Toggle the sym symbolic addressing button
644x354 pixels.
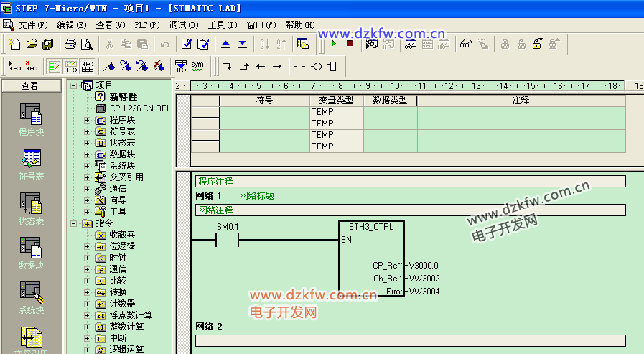pyautogui.click(x=197, y=66)
